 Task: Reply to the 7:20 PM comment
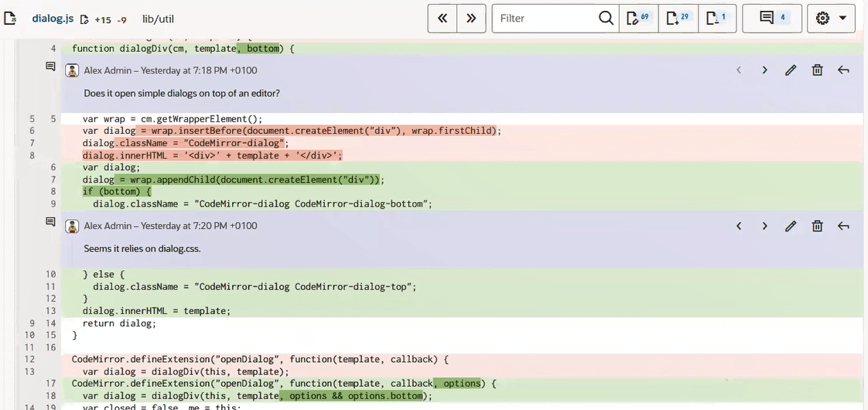pos(843,226)
